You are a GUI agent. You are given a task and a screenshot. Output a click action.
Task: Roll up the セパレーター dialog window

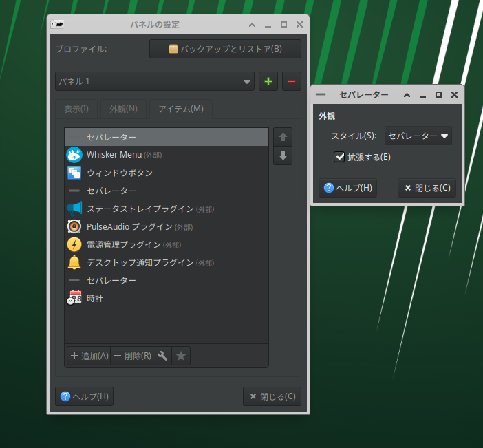(x=407, y=94)
